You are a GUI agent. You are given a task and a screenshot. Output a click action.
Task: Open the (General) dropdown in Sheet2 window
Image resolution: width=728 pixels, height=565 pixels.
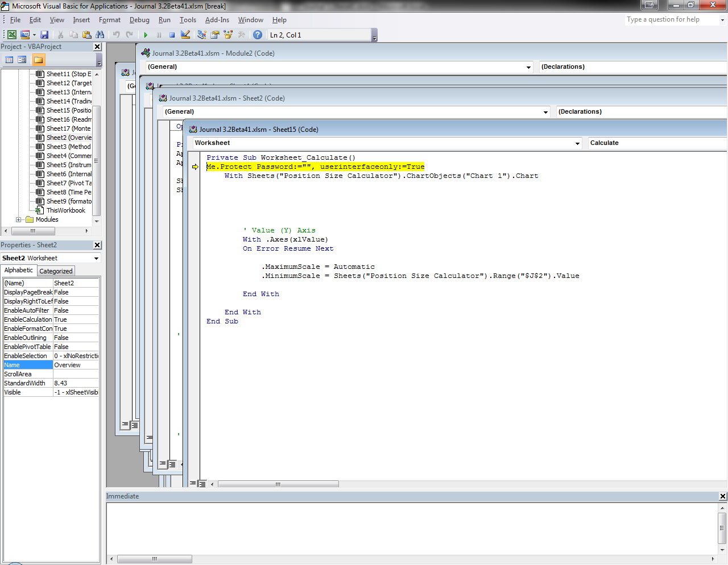click(545, 112)
